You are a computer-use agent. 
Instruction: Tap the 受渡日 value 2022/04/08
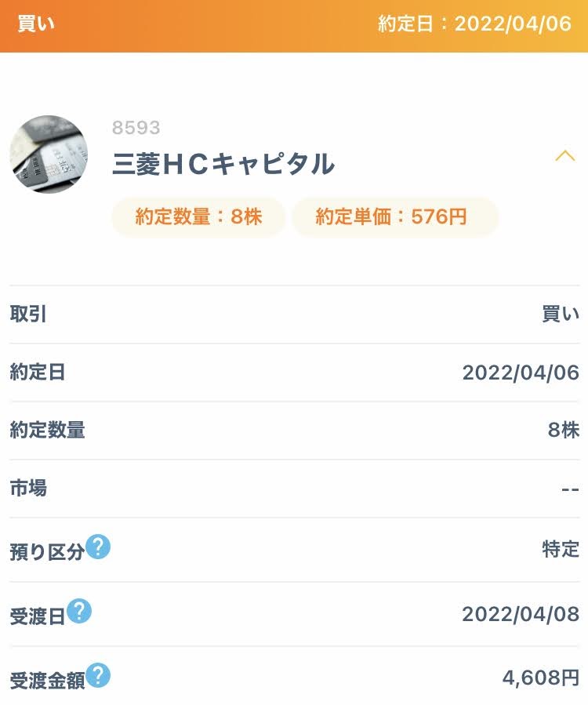coord(521,614)
